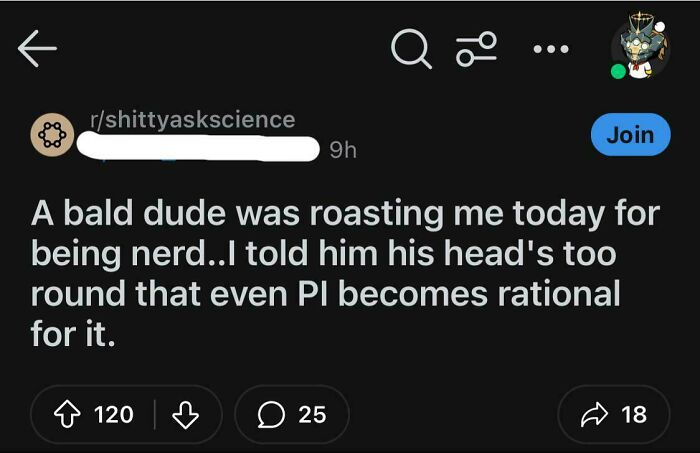This screenshot has width=700, height=453.
Task: Click the upvote count of 120
Action: point(113,414)
